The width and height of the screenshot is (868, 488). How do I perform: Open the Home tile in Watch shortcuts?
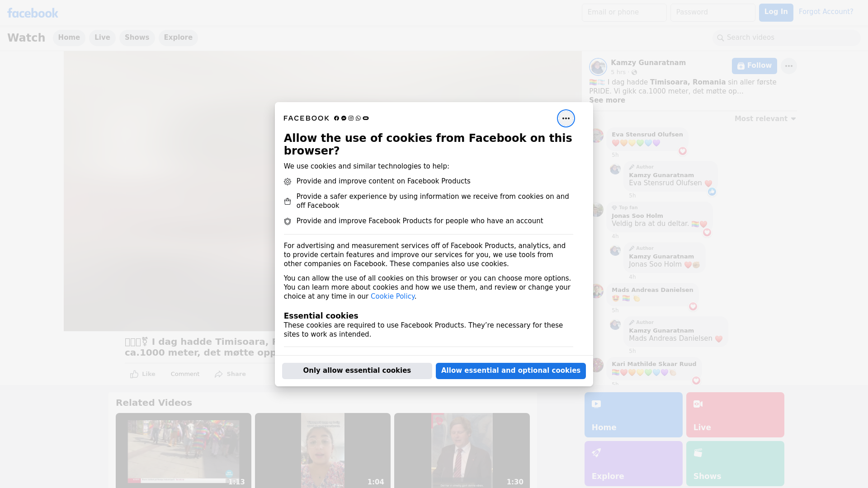point(633,415)
